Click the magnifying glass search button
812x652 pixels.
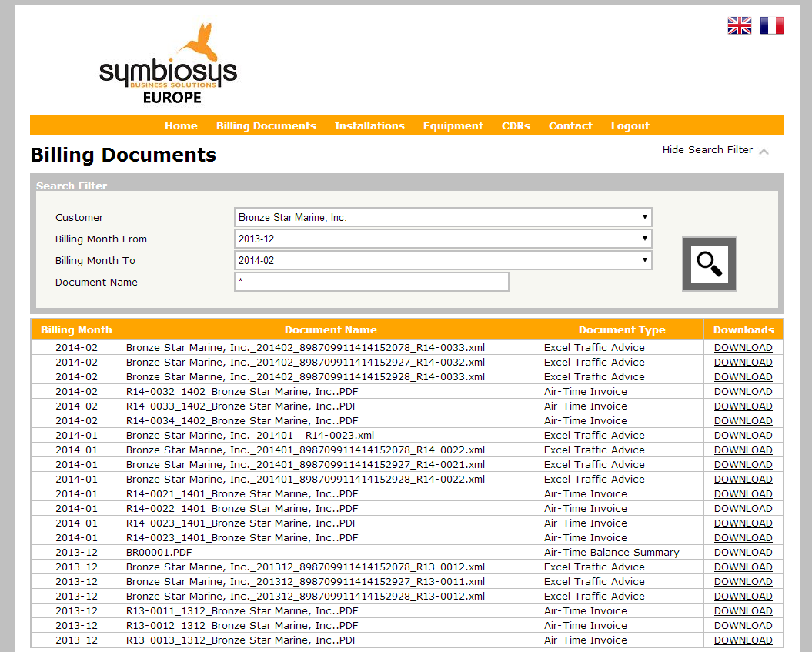click(x=709, y=264)
